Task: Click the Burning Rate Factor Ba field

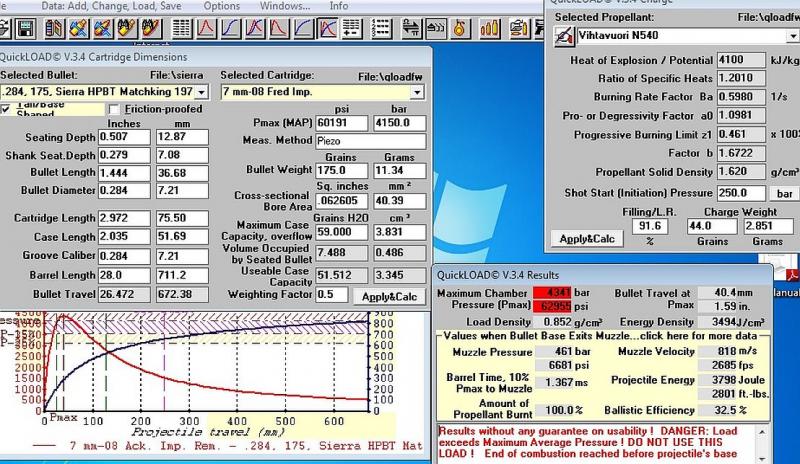Action: 741,96
